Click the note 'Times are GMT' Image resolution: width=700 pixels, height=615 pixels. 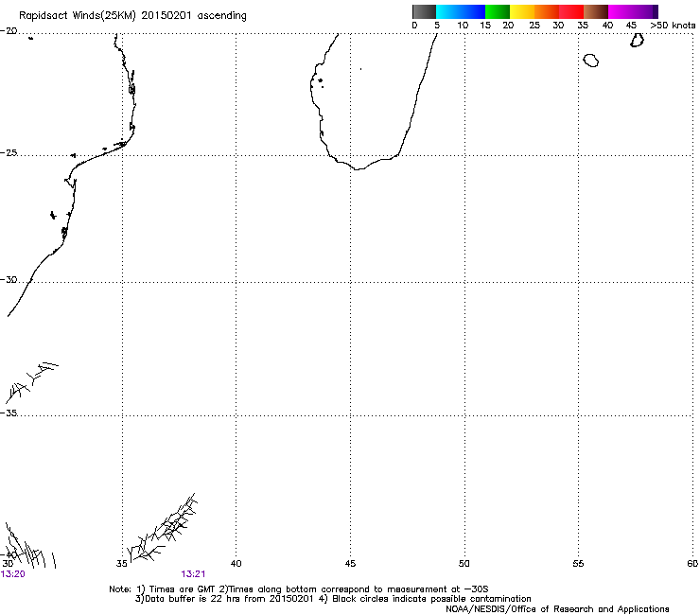(182, 589)
